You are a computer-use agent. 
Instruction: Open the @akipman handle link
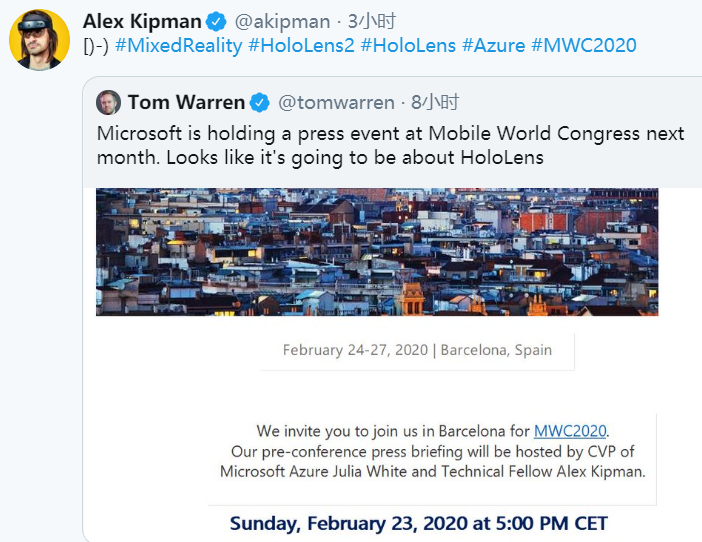pos(281,21)
